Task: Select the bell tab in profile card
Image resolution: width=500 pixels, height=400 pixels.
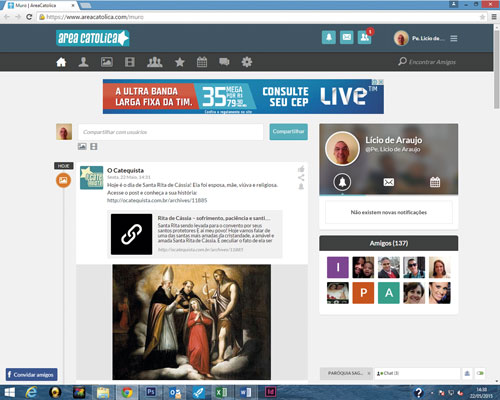Action: [342, 182]
